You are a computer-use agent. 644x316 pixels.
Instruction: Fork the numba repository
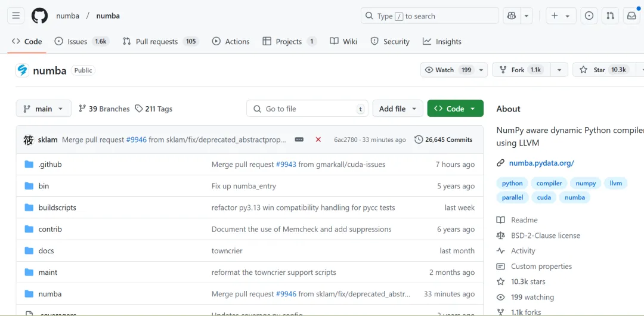[x=521, y=70]
